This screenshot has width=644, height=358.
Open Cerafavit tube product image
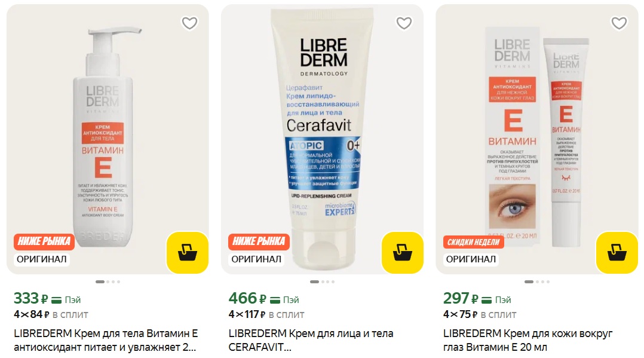pos(322,139)
